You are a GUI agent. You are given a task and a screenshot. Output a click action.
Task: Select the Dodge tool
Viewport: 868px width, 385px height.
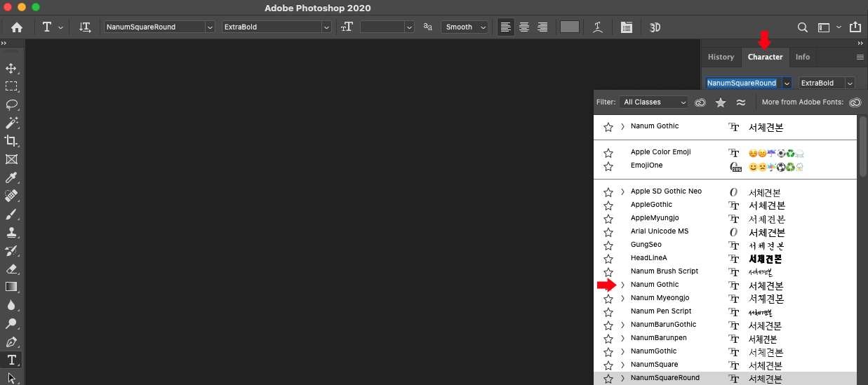click(x=11, y=323)
